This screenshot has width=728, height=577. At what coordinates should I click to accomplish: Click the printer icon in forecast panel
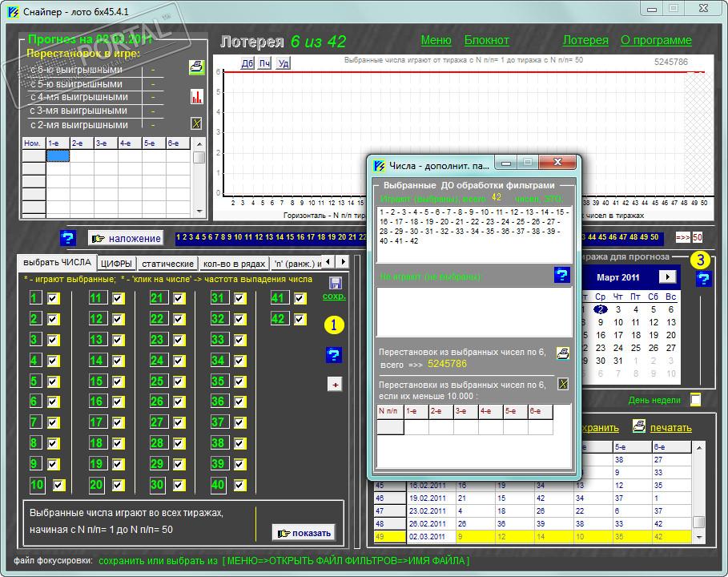coord(197,67)
